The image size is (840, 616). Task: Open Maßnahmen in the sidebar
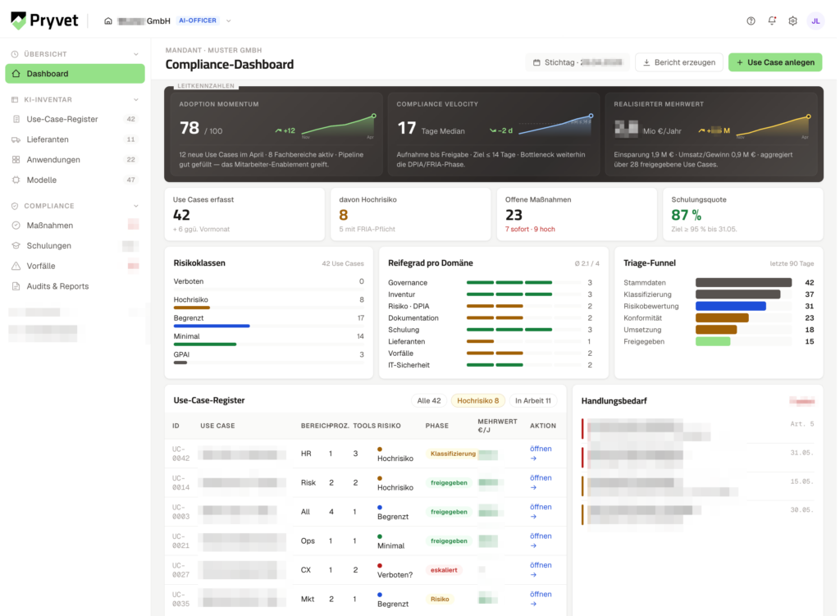click(75, 226)
